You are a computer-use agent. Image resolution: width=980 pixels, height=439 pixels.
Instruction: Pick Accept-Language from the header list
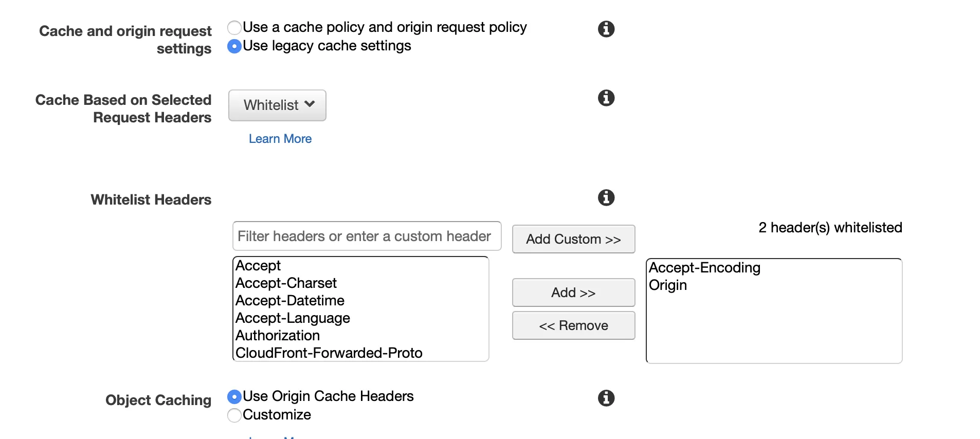point(293,318)
